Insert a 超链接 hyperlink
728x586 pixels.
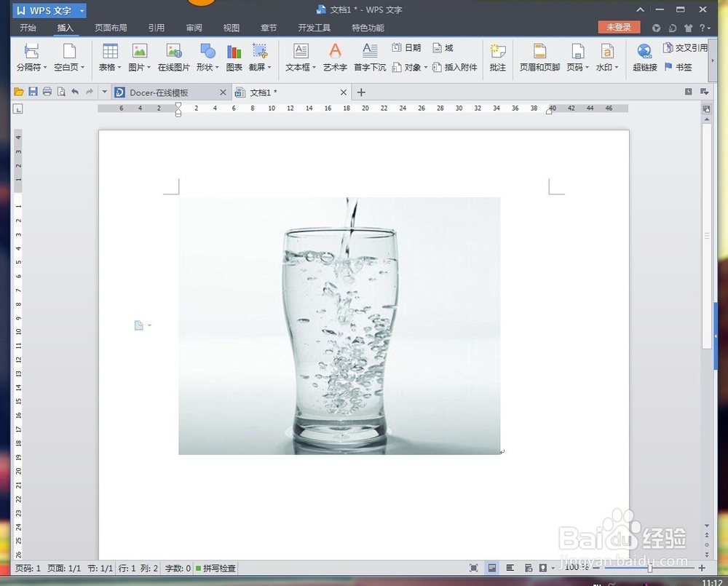pos(644,57)
